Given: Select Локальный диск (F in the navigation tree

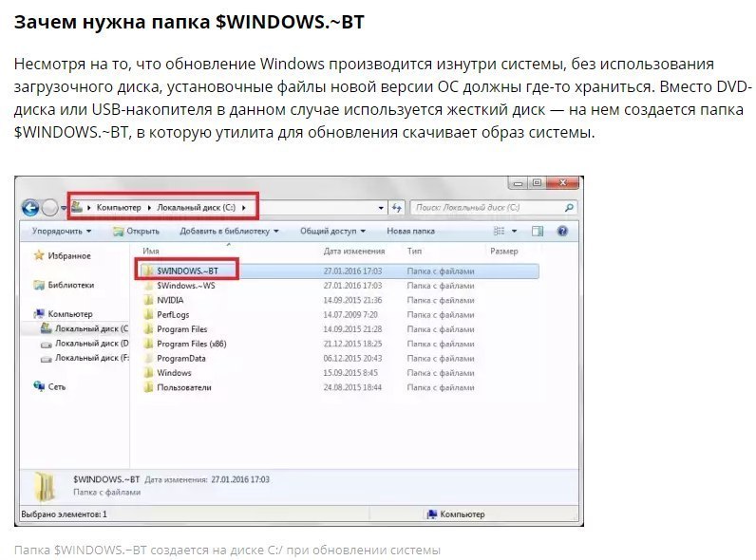Looking at the screenshot, I should tap(91, 358).
